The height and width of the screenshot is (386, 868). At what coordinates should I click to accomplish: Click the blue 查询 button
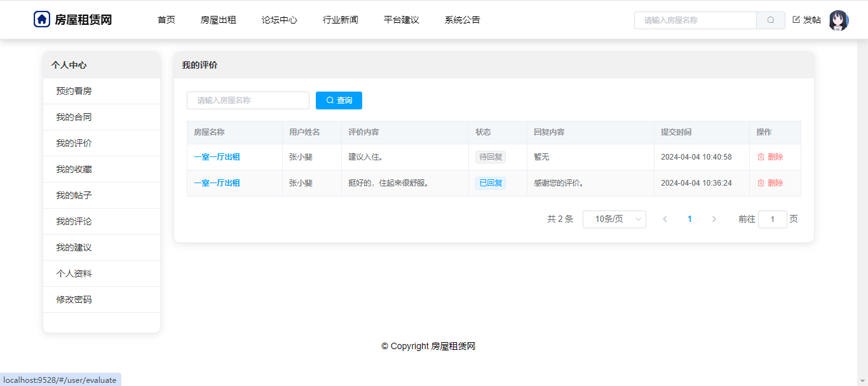(339, 100)
